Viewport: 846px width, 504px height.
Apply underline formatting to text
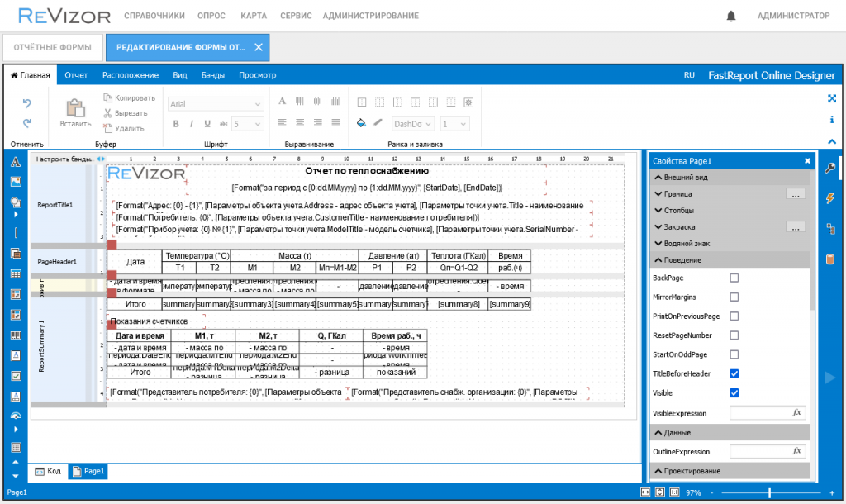point(207,124)
